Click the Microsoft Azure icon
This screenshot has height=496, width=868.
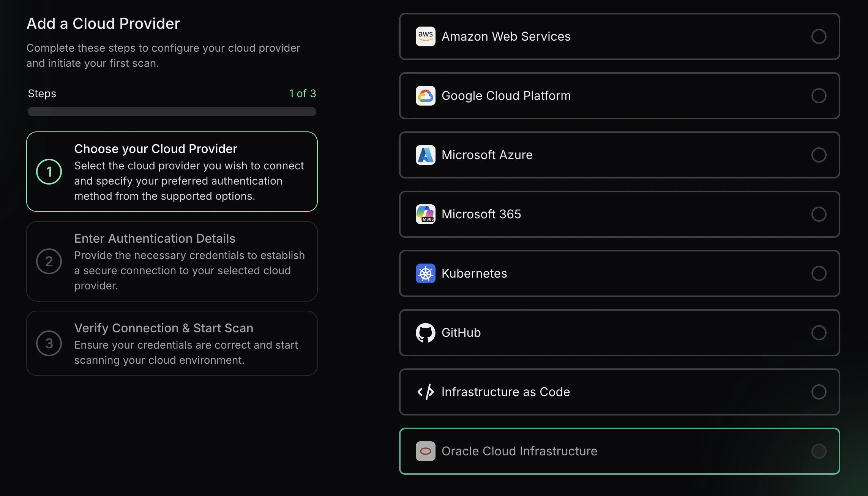[x=425, y=155]
